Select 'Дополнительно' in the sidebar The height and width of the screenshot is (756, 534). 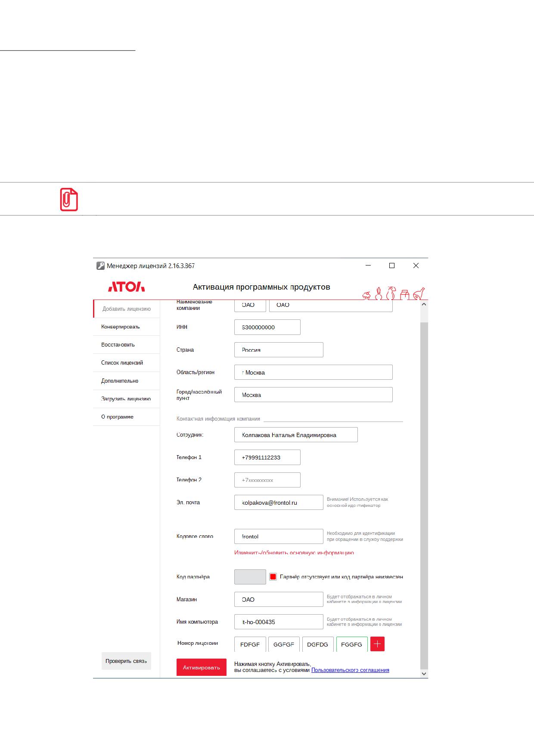point(127,381)
